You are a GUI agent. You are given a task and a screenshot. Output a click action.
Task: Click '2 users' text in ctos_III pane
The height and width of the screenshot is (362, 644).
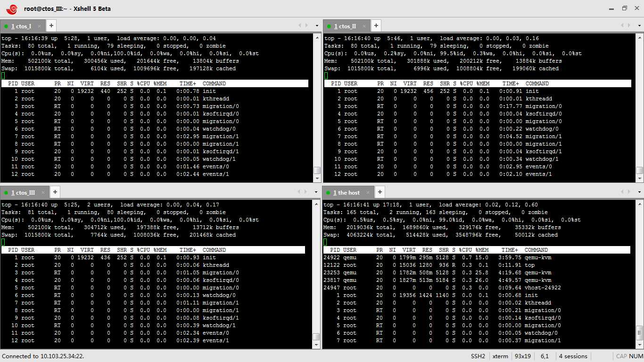pyautogui.click(x=100, y=205)
